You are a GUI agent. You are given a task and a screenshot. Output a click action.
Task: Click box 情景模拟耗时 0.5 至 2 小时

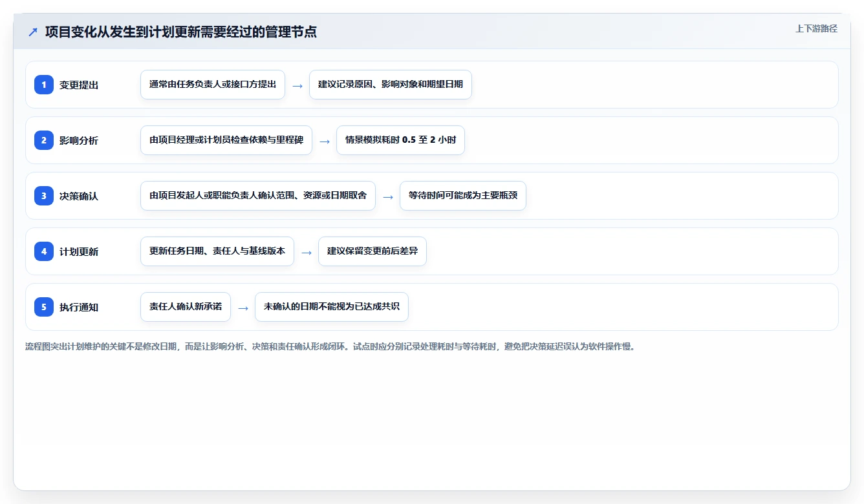[400, 140]
